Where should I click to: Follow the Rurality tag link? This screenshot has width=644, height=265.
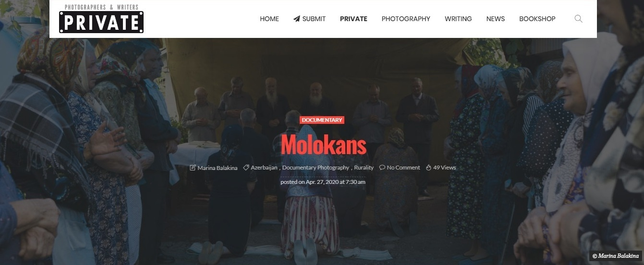point(364,168)
